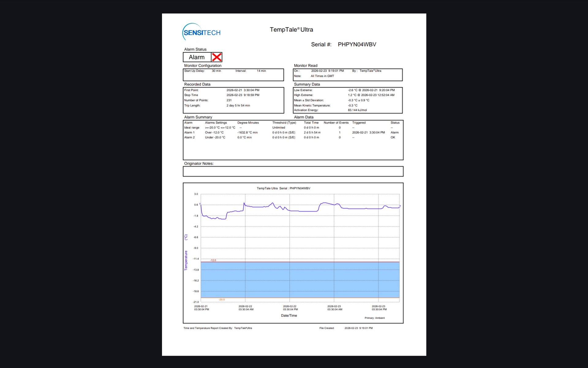Viewport: 588px width, 368px height.
Task: Click the Degree Minutes column header
Action: (248, 123)
